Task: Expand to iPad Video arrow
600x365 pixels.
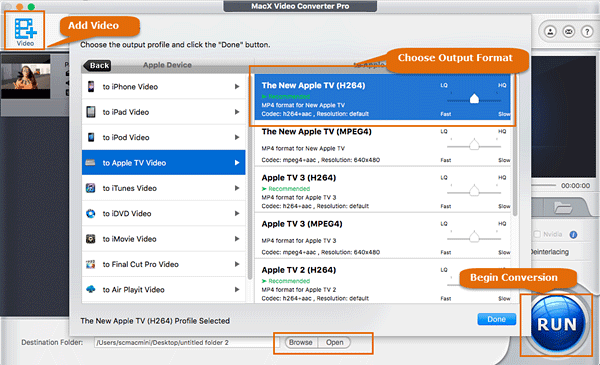Action: tap(237, 112)
